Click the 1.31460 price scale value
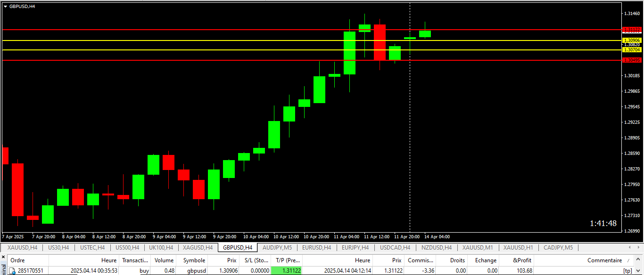 [x=632, y=14]
